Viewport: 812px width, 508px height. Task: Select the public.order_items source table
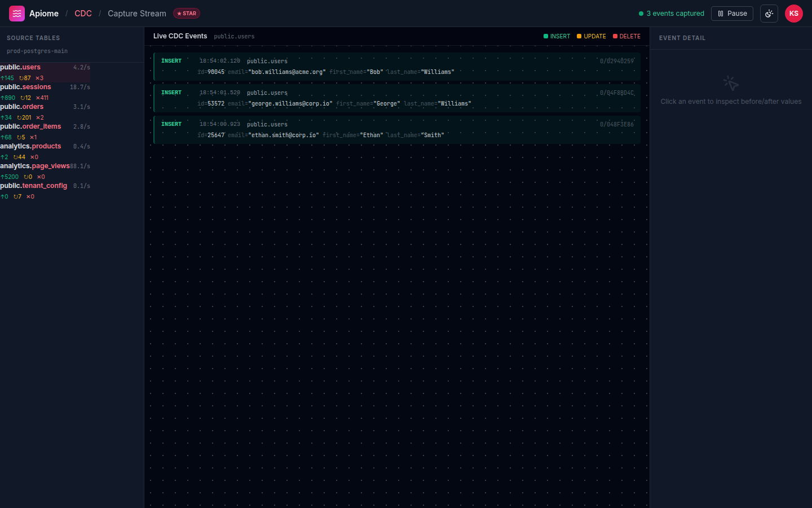(45, 132)
